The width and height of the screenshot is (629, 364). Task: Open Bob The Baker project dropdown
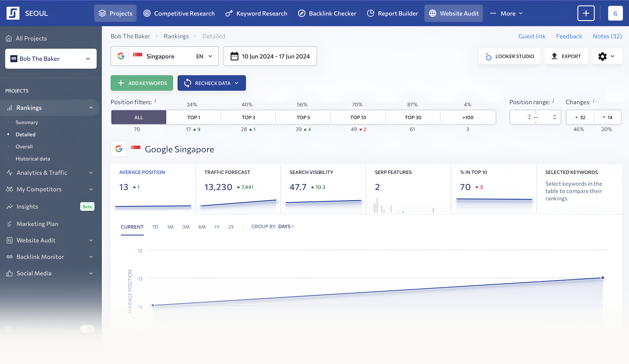(51, 59)
